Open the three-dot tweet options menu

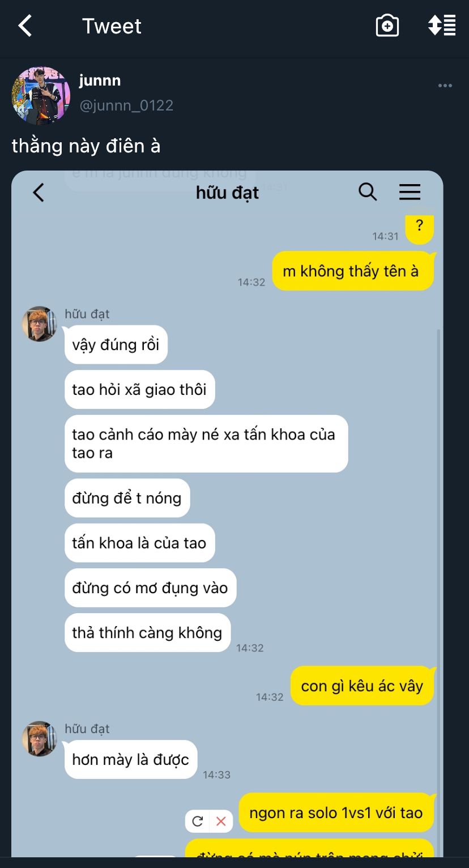click(x=445, y=86)
